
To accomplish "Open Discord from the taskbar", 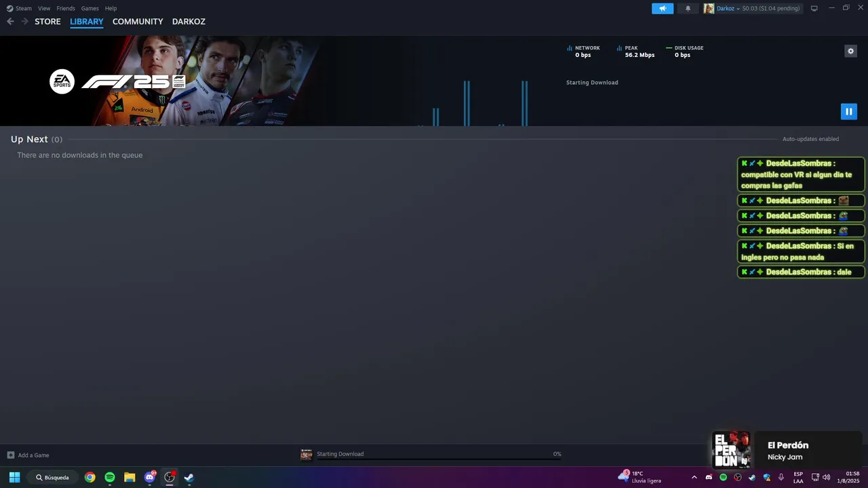I will coord(150,477).
